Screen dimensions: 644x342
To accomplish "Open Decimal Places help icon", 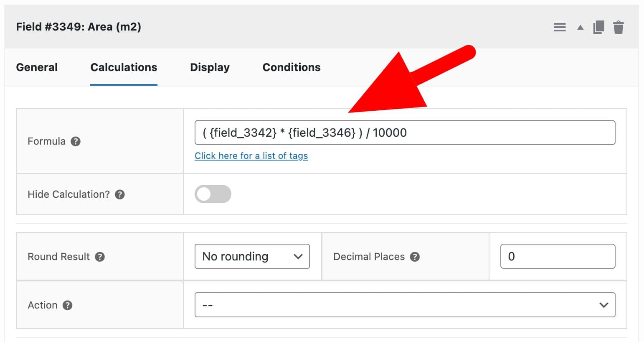I will 415,257.
